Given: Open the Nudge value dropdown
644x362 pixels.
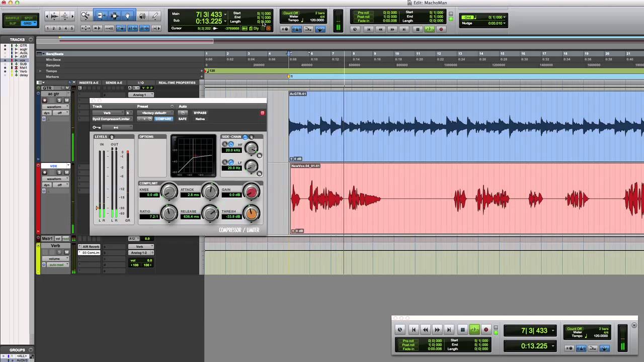Looking at the screenshot, I should (505, 23).
